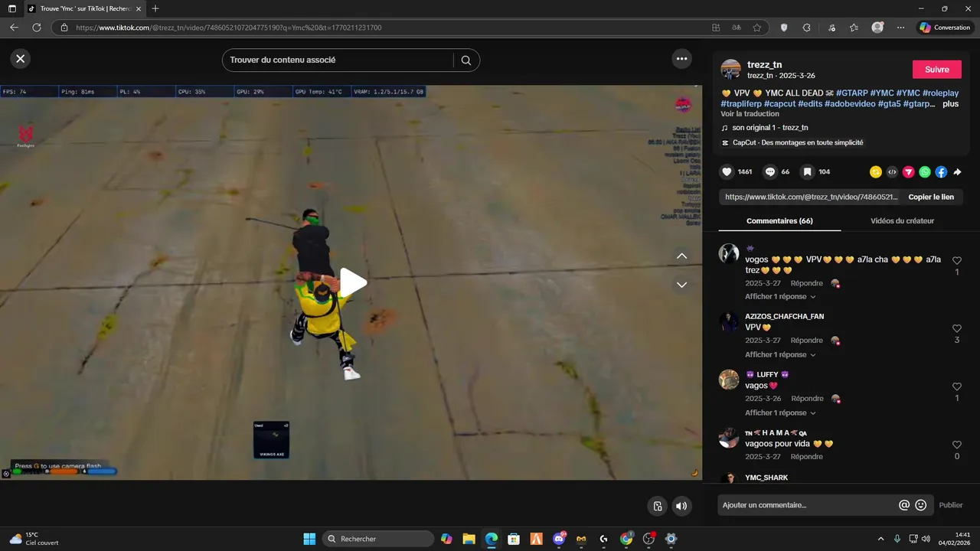Open the Chrome taskbar icon
Viewport: 980px width, 551px height.
pos(626,539)
